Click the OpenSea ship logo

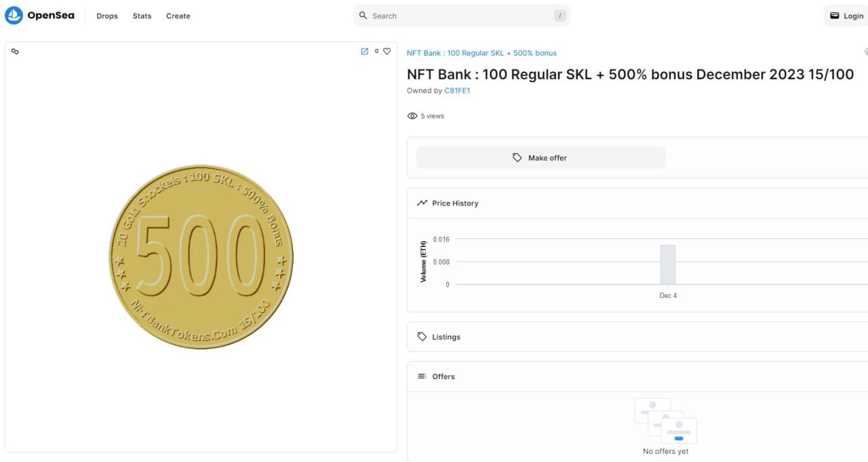pos(14,16)
